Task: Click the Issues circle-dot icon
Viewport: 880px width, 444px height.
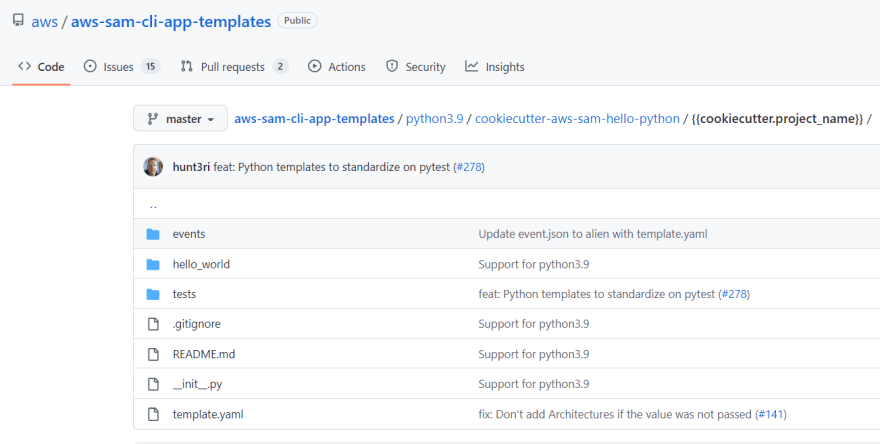Action: click(90, 66)
